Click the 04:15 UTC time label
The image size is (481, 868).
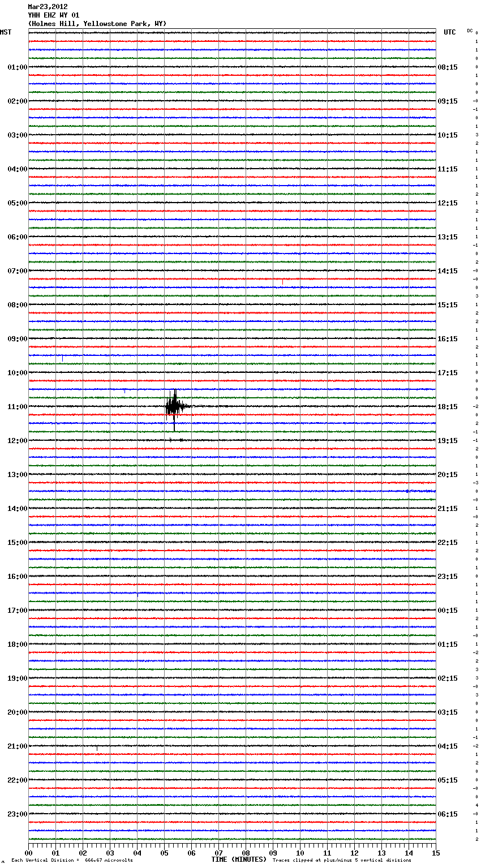pos(448,746)
